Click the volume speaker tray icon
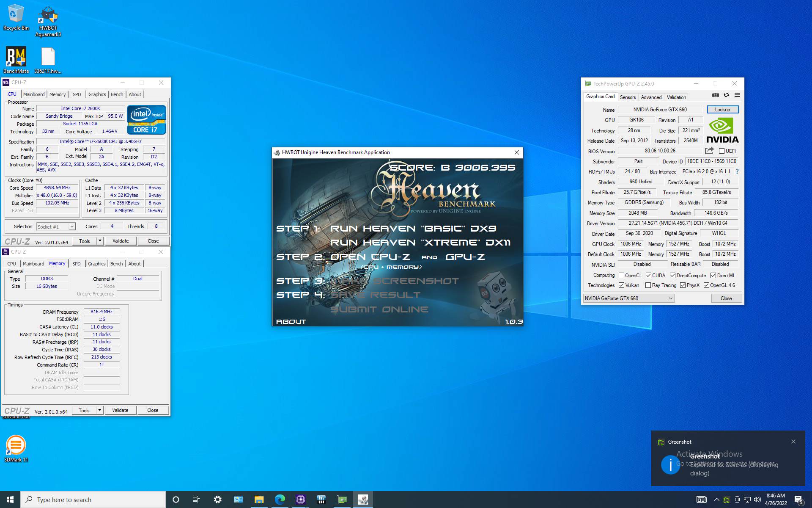This screenshot has height=508, width=812. [x=757, y=500]
